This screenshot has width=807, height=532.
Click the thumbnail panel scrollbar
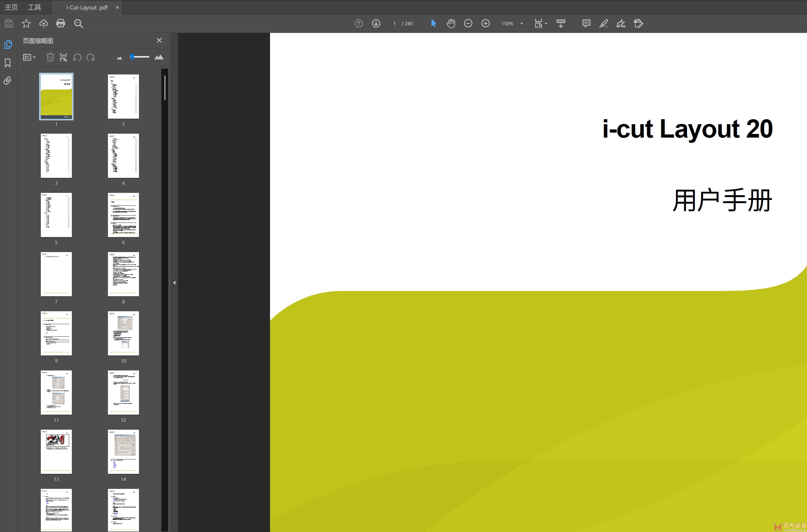click(165, 88)
